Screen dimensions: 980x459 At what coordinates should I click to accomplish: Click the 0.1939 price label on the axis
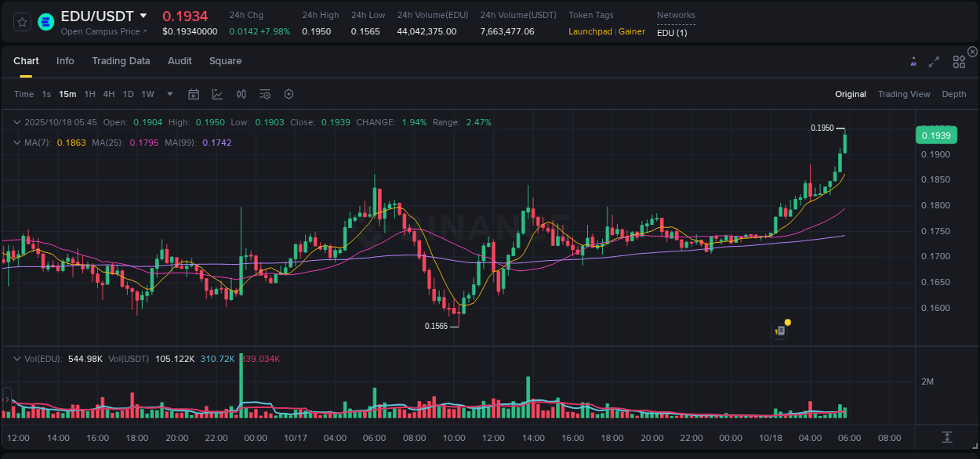click(x=938, y=135)
